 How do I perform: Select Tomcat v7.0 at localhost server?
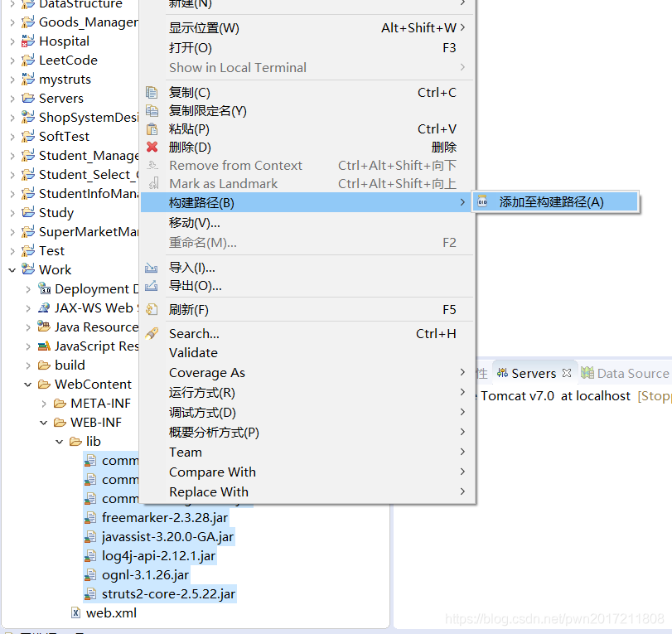555,395
